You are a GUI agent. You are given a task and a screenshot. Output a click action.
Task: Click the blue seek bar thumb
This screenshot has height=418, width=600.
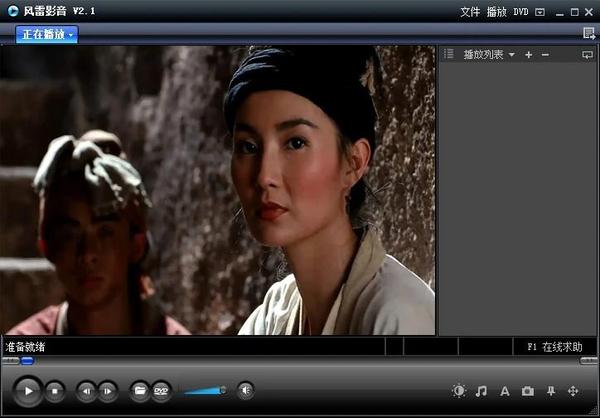(x=27, y=360)
